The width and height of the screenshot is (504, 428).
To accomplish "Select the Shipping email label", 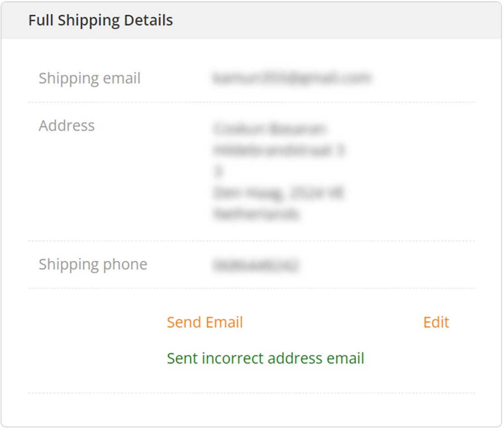I will coord(89,78).
